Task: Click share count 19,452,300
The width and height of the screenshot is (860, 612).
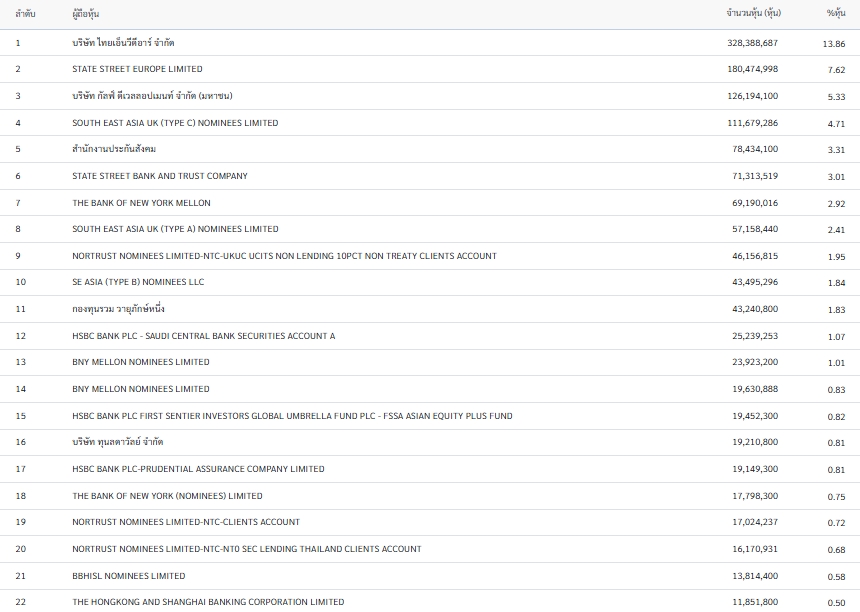Action: pos(755,416)
